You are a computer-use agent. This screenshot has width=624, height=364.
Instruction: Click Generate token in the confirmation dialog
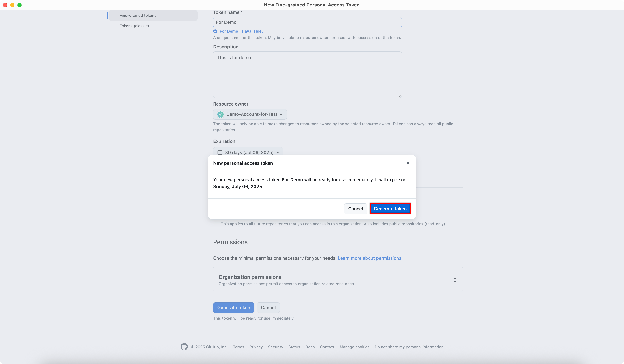(390, 208)
